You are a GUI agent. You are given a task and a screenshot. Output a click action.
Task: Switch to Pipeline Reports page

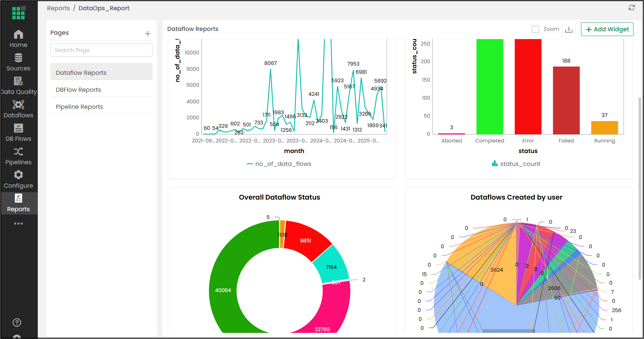click(79, 107)
